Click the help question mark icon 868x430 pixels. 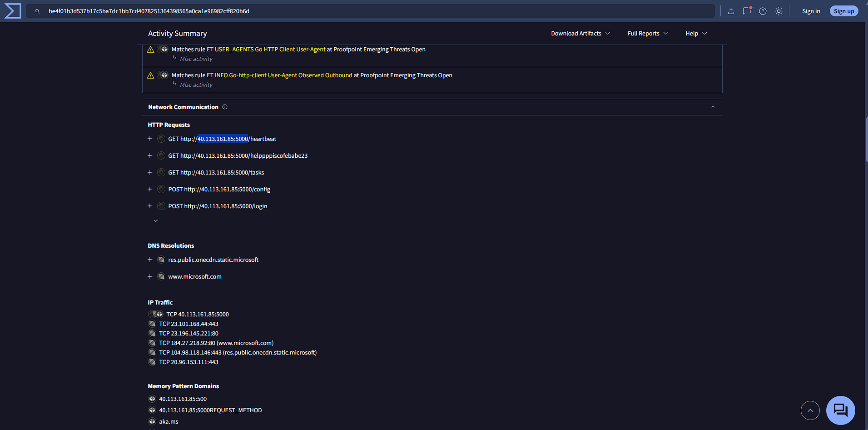pos(763,11)
